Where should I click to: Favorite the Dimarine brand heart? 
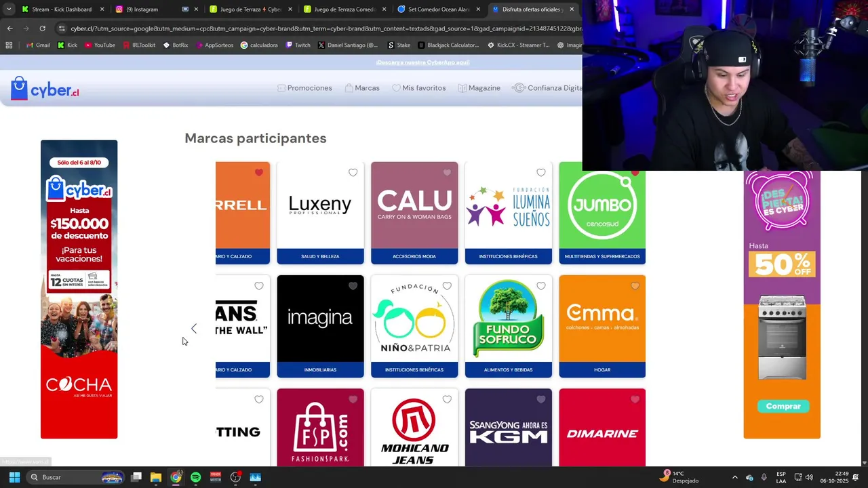click(x=635, y=399)
